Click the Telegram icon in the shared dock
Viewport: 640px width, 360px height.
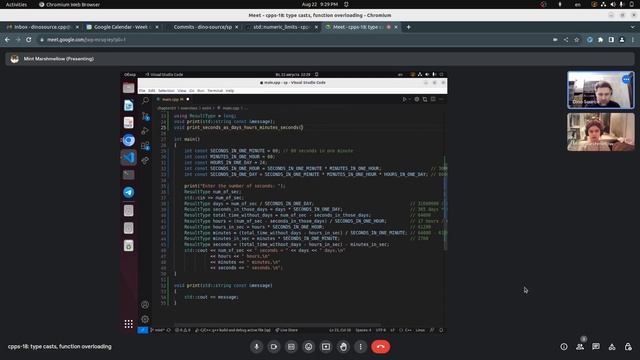(129, 192)
